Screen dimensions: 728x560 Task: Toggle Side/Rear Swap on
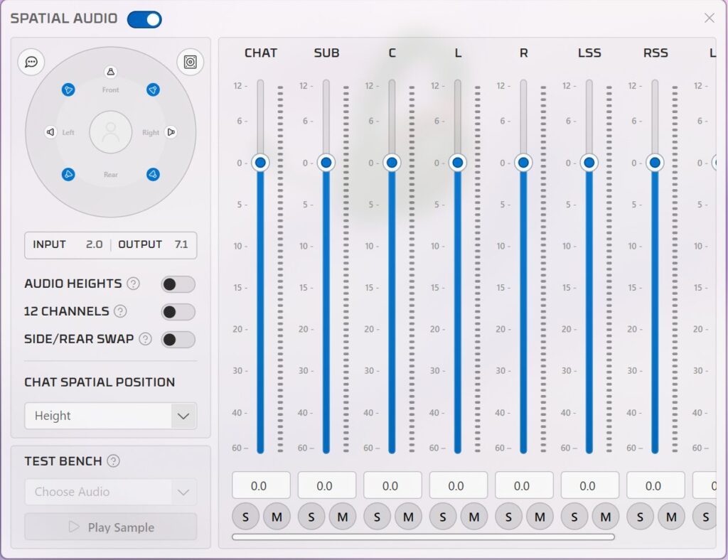[178, 340]
